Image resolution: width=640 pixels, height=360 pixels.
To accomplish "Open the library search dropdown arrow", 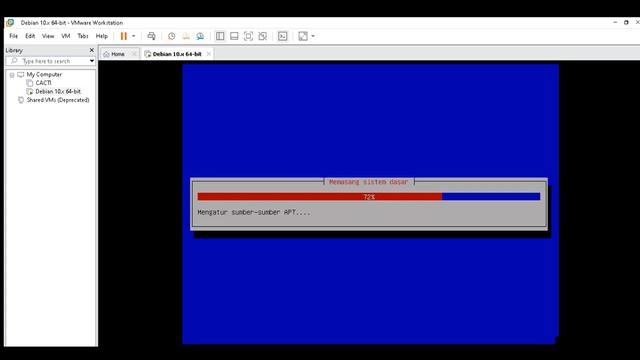I will pyautogui.click(x=92, y=61).
